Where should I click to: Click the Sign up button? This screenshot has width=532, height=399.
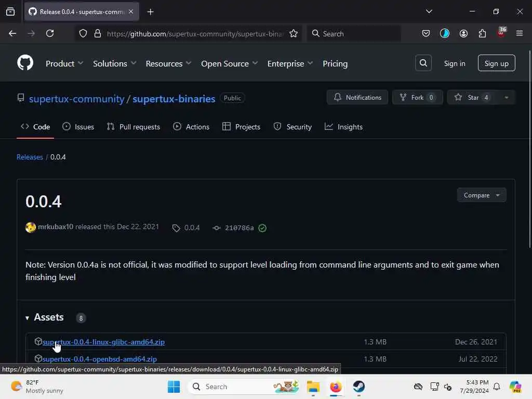click(496, 63)
